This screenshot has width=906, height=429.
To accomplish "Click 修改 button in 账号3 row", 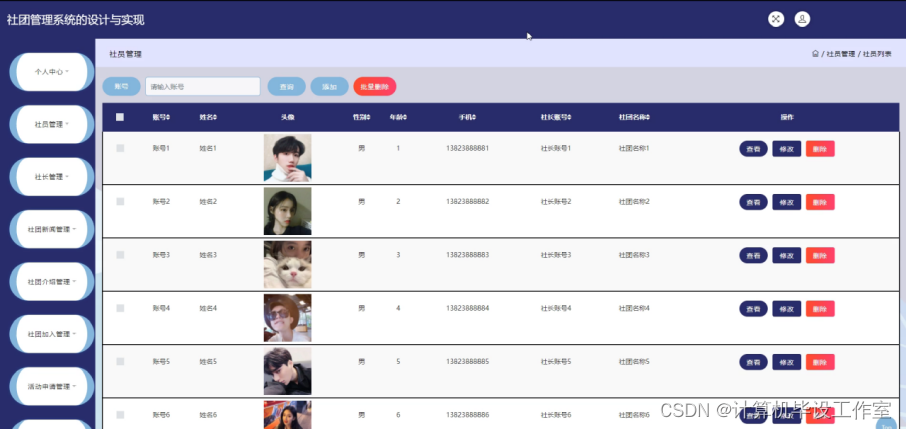I will [786, 256].
